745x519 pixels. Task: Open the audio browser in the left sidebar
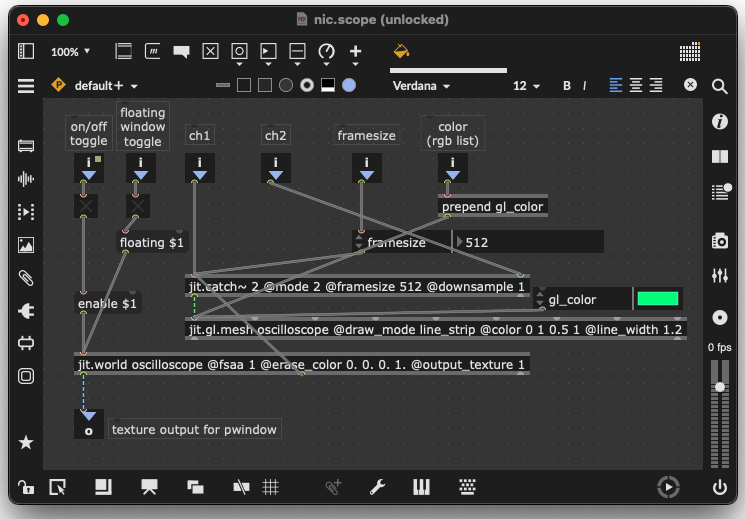(x=26, y=179)
